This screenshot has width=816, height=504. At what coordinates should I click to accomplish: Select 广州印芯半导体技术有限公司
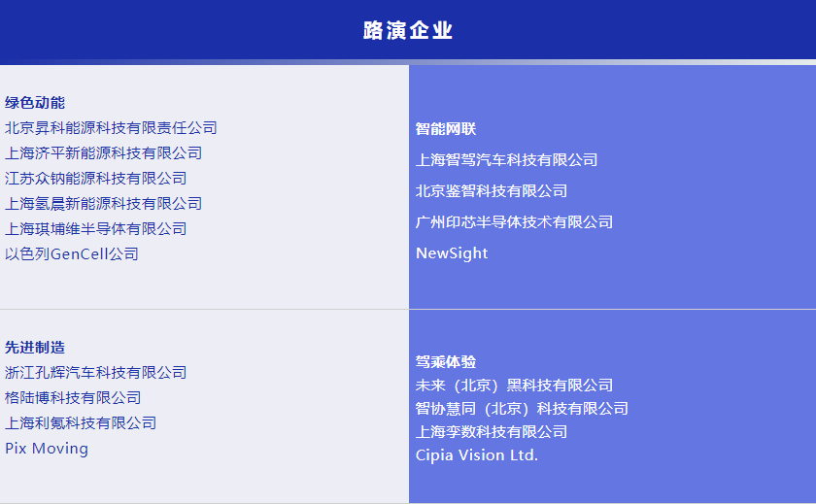tap(514, 222)
